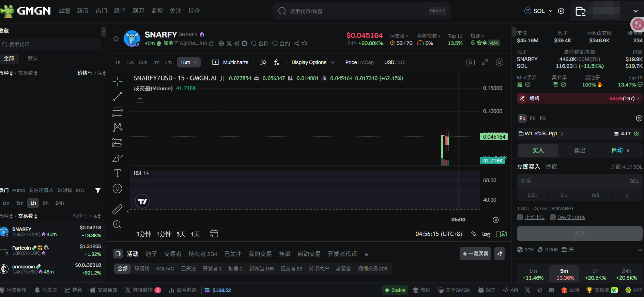
Task: Click the token search field
Action: click(362, 11)
